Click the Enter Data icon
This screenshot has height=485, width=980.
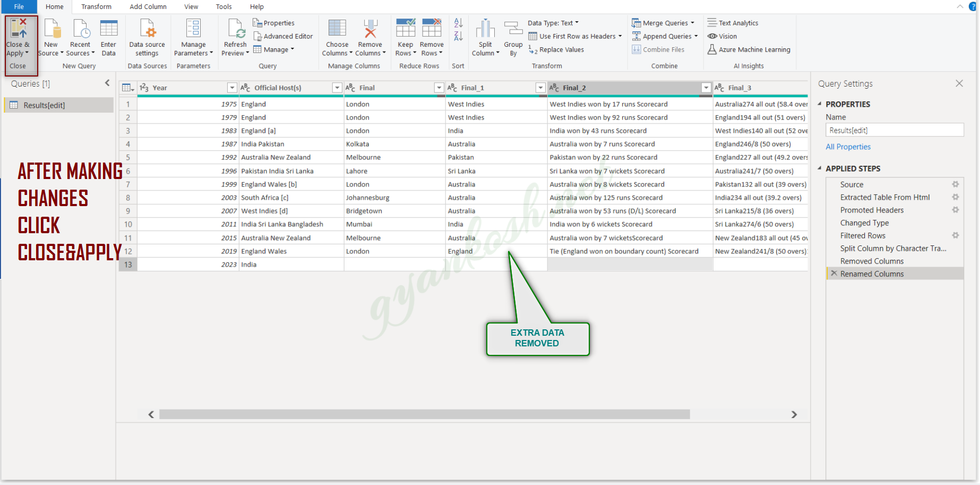(109, 29)
